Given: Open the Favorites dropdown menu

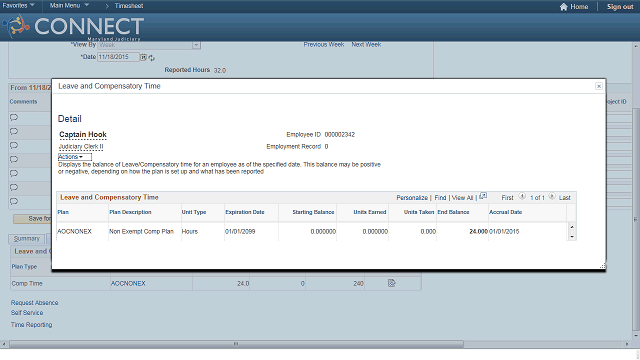Looking at the screenshot, I should click(18, 6).
